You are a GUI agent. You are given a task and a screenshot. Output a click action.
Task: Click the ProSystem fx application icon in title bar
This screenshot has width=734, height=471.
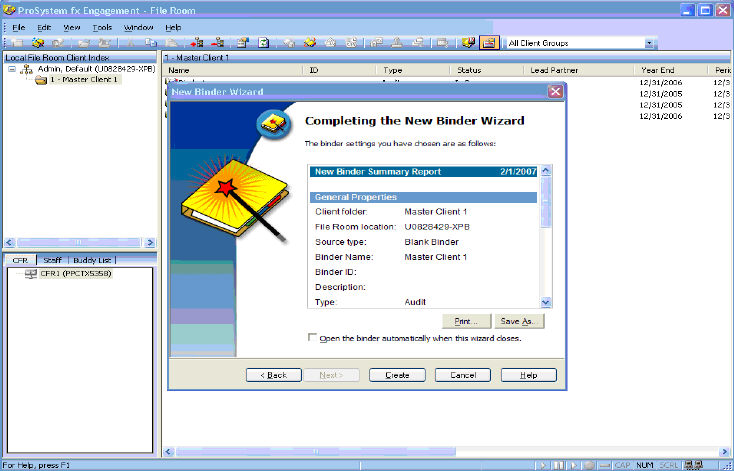click(10, 9)
